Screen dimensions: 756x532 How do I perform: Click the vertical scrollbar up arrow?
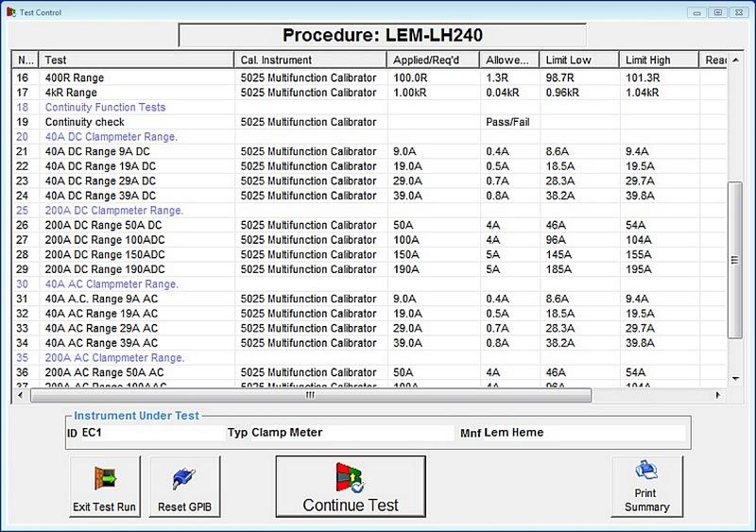[x=735, y=60]
